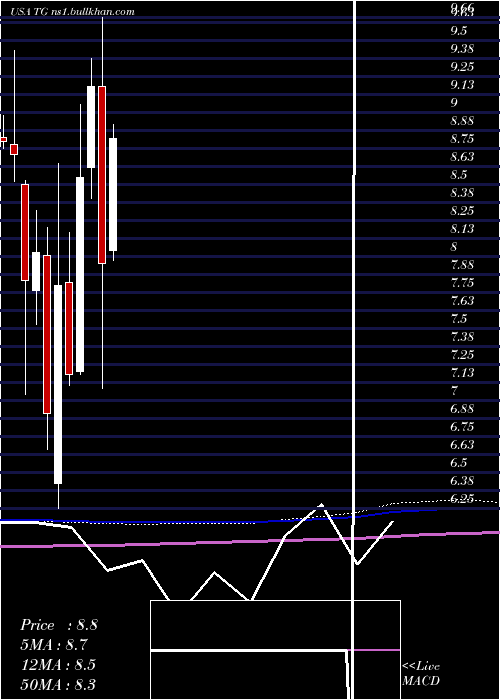Select the 9.13 price level label
500x700 pixels.
(x=462, y=85)
